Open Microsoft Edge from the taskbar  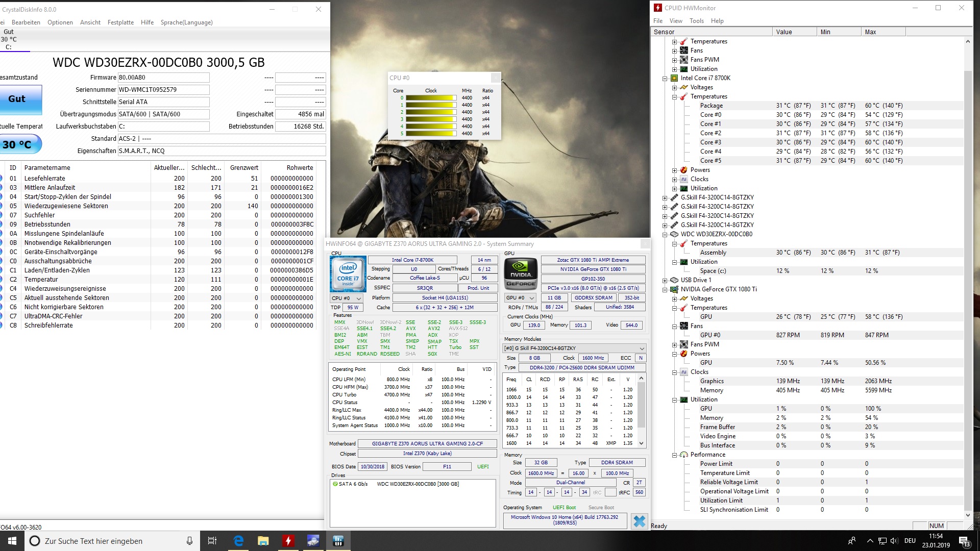pyautogui.click(x=238, y=541)
